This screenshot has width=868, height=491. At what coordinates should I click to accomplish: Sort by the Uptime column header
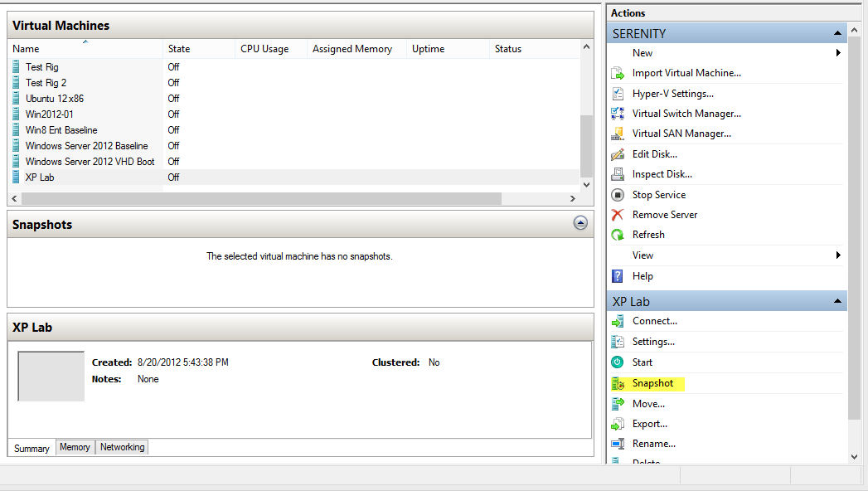click(x=448, y=49)
